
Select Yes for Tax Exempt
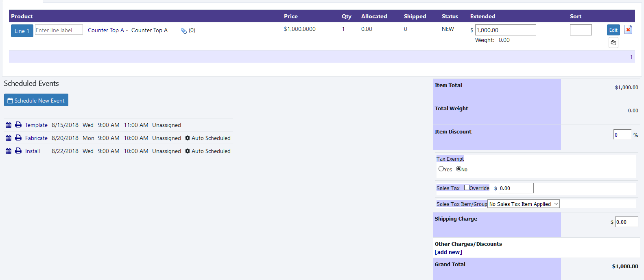point(441,169)
